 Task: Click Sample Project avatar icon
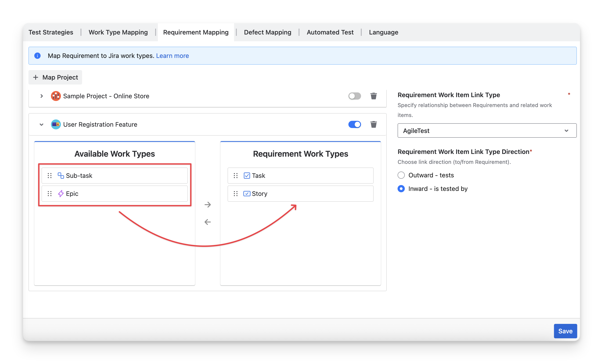click(x=56, y=96)
